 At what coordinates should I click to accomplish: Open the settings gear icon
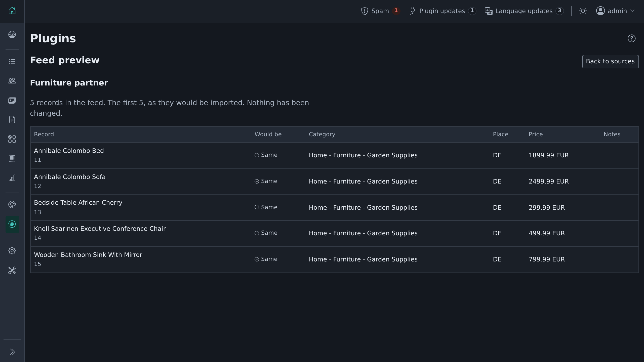[x=12, y=251]
